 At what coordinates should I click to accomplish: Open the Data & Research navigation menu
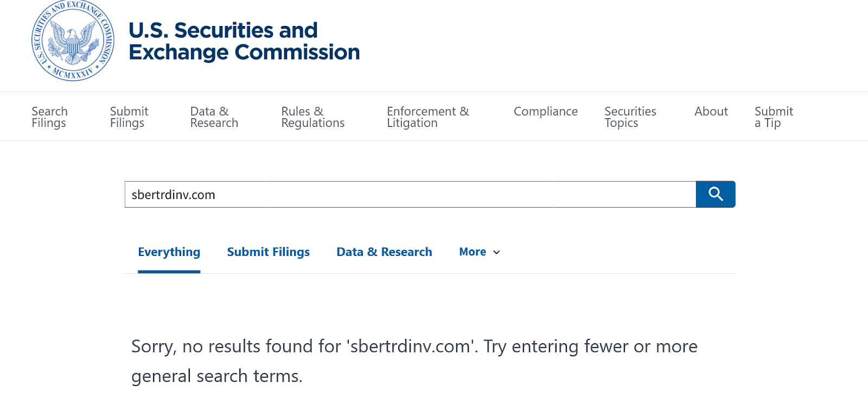point(214,117)
